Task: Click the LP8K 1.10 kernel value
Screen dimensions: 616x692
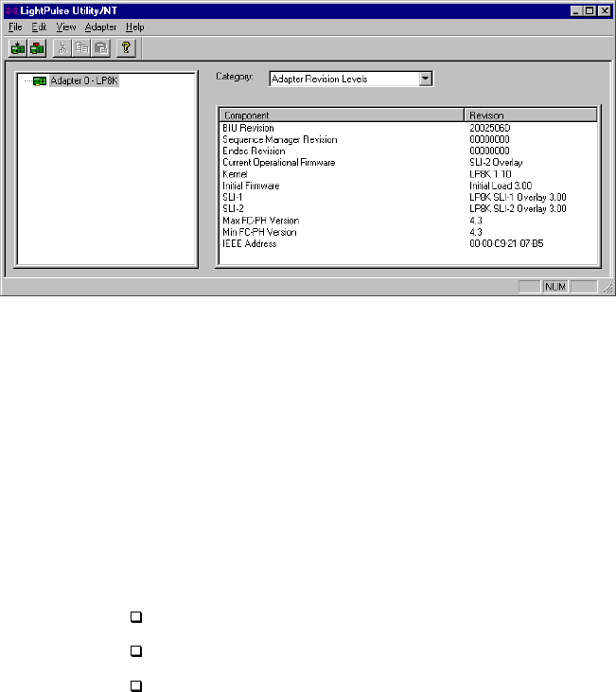Action: 490,174
